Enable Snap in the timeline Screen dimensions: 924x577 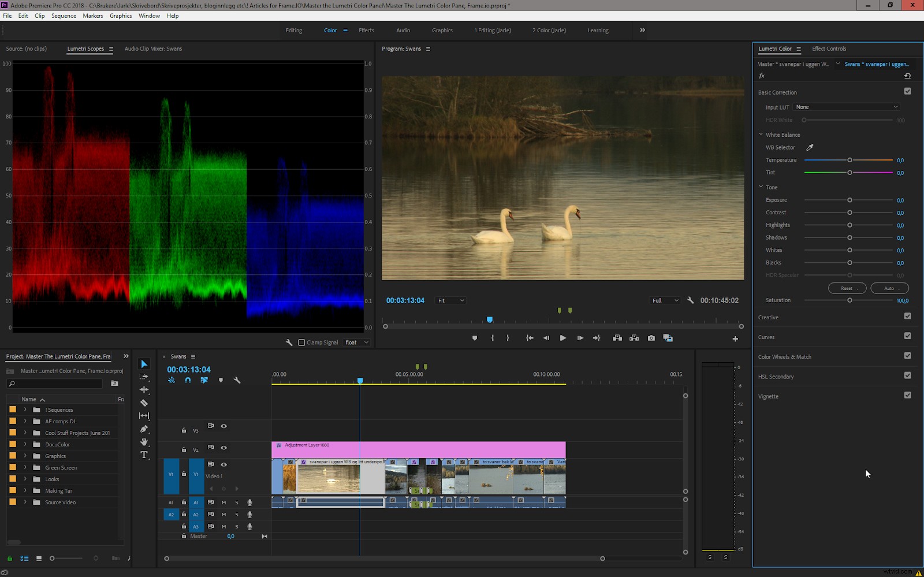188,380
